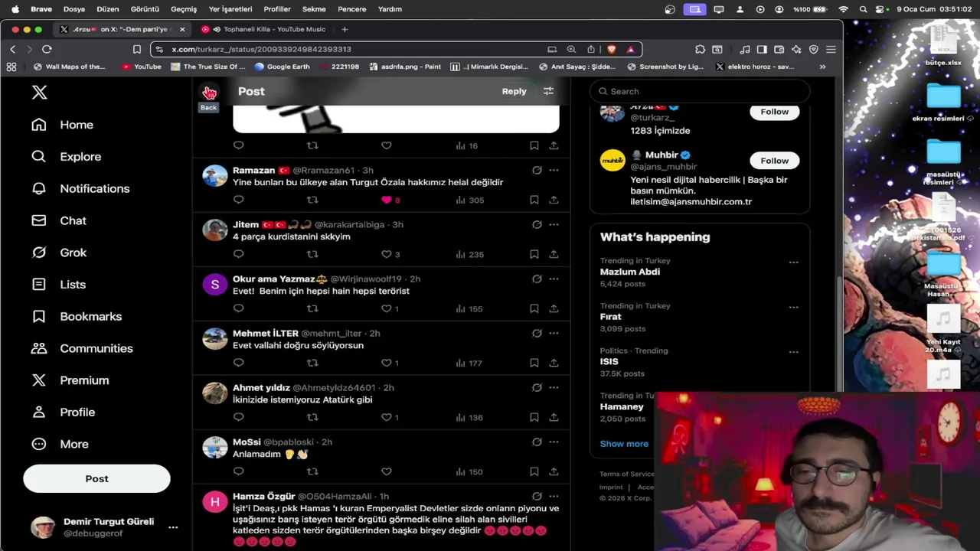The image size is (980, 551).
Task: Open Communities in the sidebar
Action: click(x=82, y=348)
